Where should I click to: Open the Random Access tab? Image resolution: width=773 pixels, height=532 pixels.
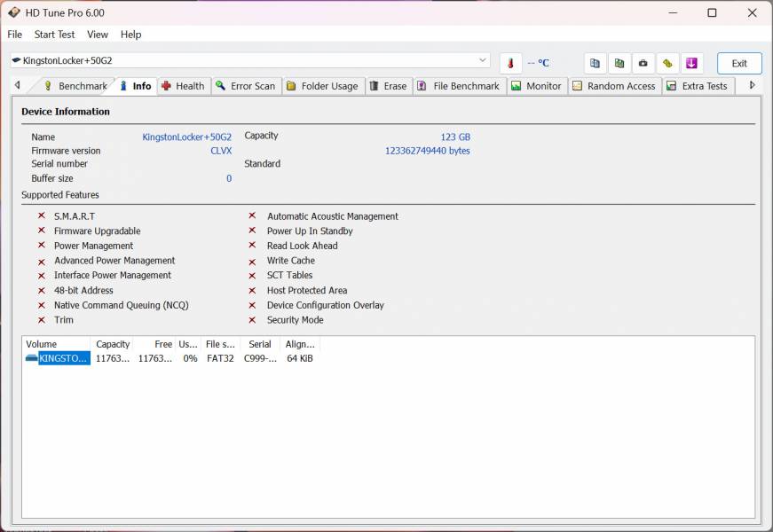click(x=614, y=86)
